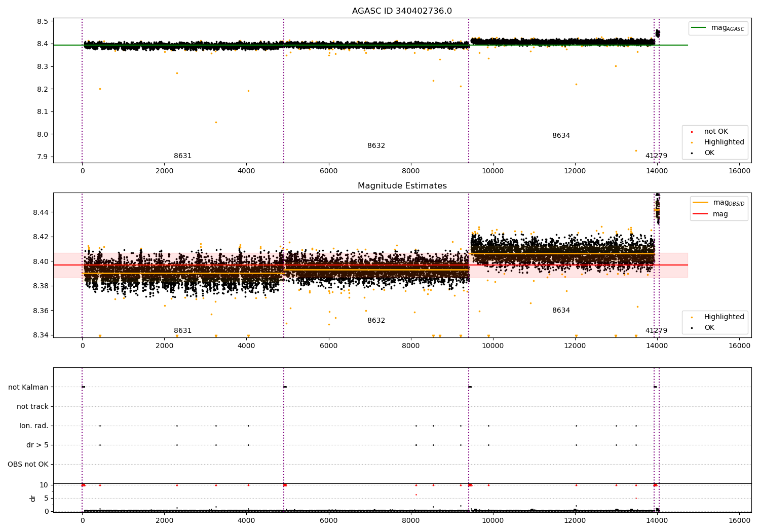The height and width of the screenshot is (532, 760).
Task: Click the 8634 label in middle plot
Action: [x=561, y=311]
